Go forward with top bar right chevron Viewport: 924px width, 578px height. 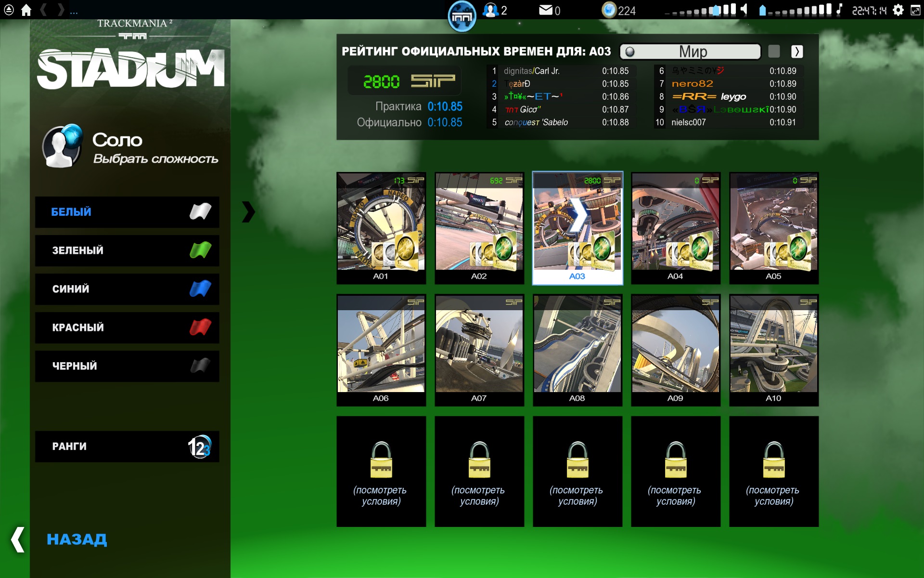click(x=61, y=10)
